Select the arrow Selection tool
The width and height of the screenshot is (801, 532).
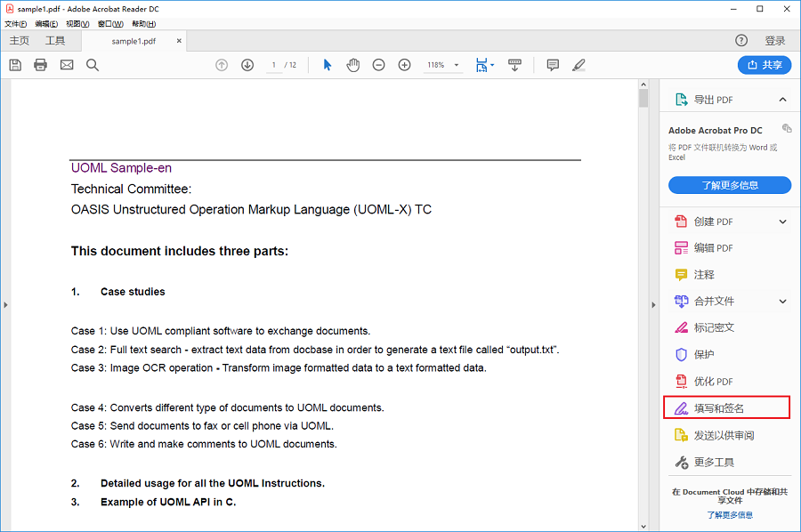[x=328, y=65]
